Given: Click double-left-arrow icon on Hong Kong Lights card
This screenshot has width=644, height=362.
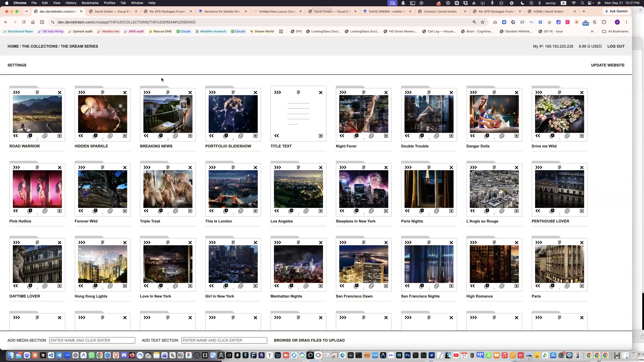Looking at the screenshot, I should (x=81, y=286).
